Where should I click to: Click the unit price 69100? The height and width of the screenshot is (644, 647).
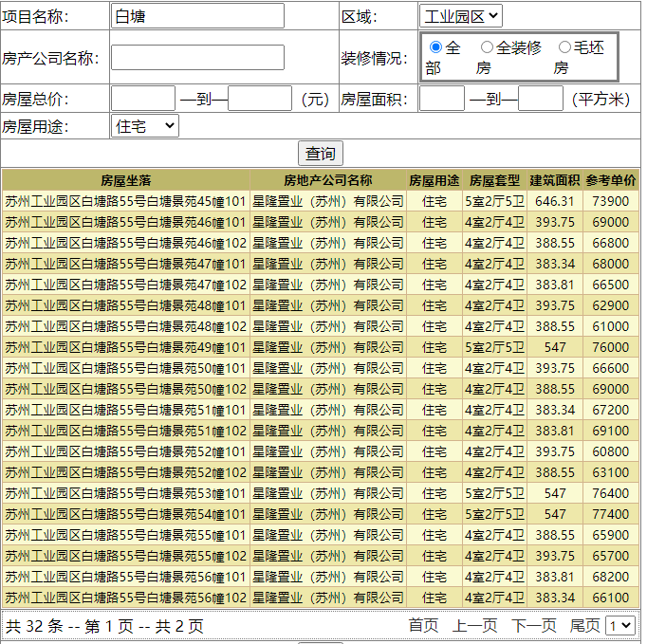(x=611, y=431)
